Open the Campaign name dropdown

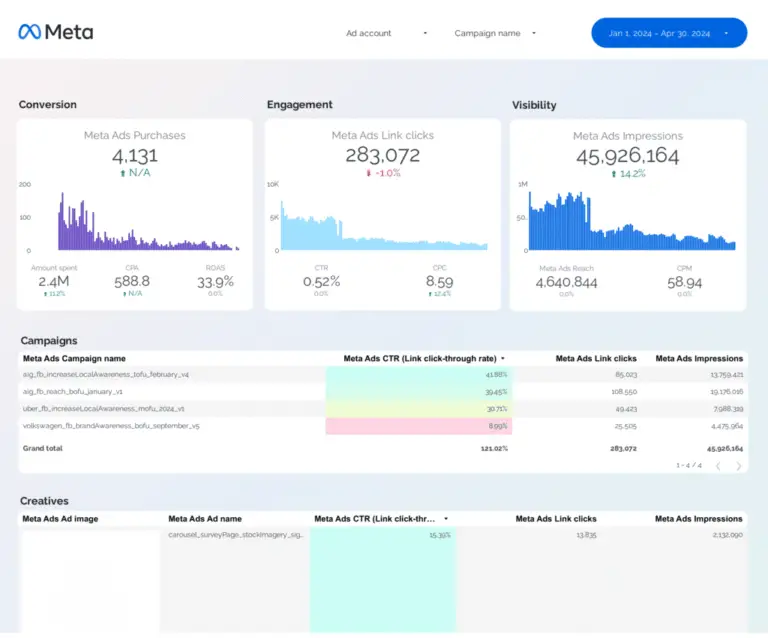click(x=495, y=33)
